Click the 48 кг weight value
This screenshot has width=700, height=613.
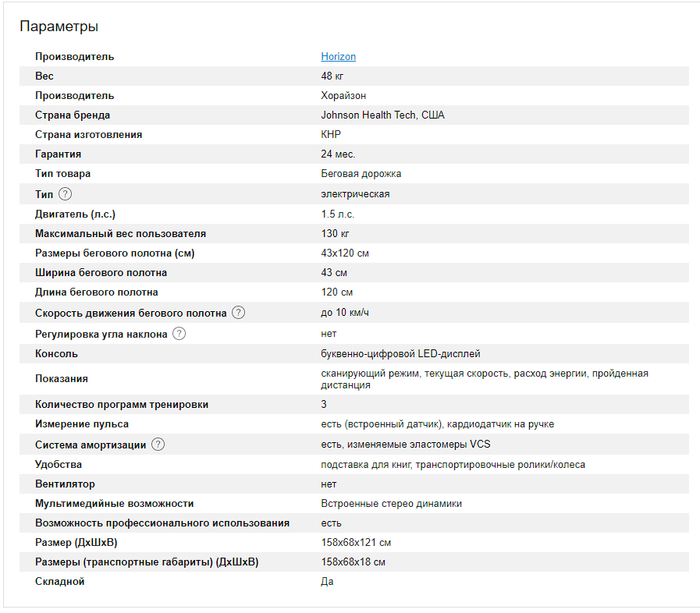[x=332, y=76]
